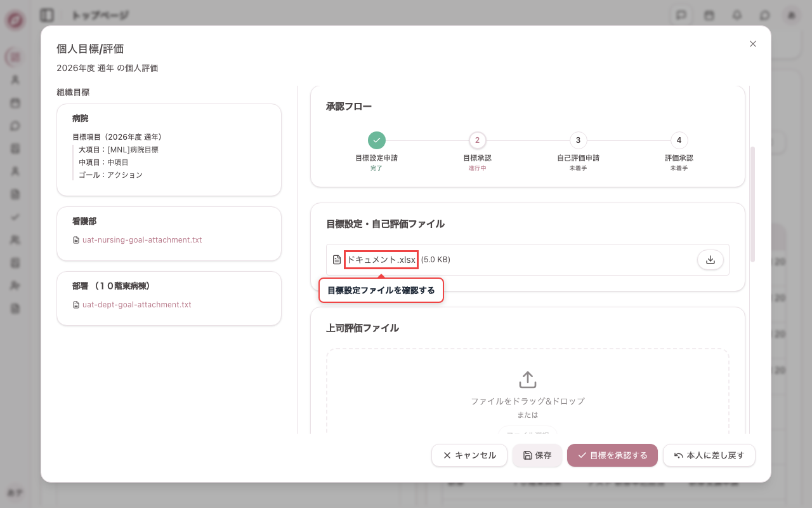
Task: Click the file icon beside ドキュメント.xlsx
Action: coord(337,260)
